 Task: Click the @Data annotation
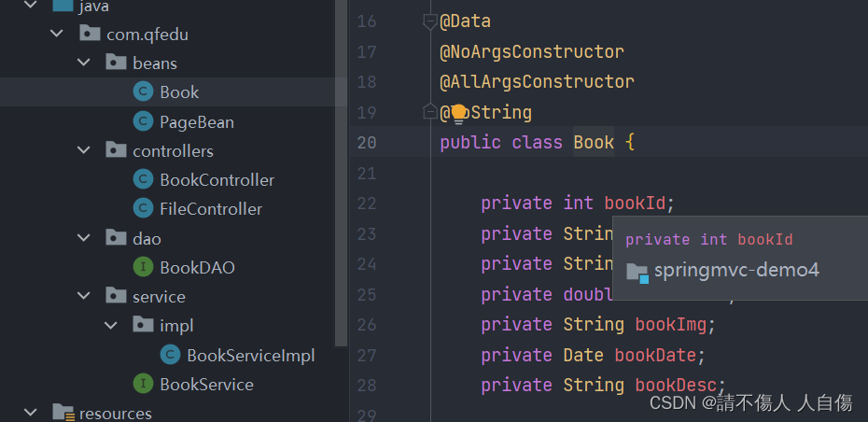[x=465, y=21]
